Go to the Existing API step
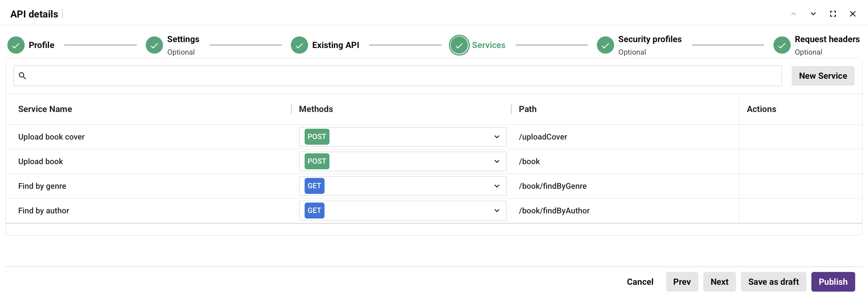The width and height of the screenshot is (868, 300). 335,45
